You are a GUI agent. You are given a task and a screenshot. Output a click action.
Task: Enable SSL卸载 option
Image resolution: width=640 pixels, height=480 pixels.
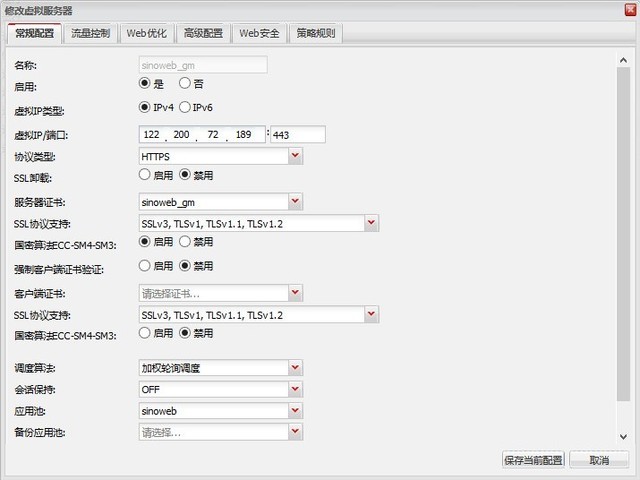144,175
